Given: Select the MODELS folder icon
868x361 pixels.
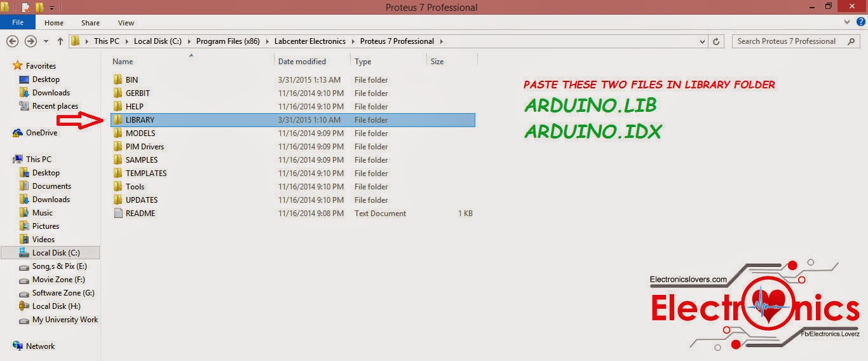Looking at the screenshot, I should click(118, 133).
